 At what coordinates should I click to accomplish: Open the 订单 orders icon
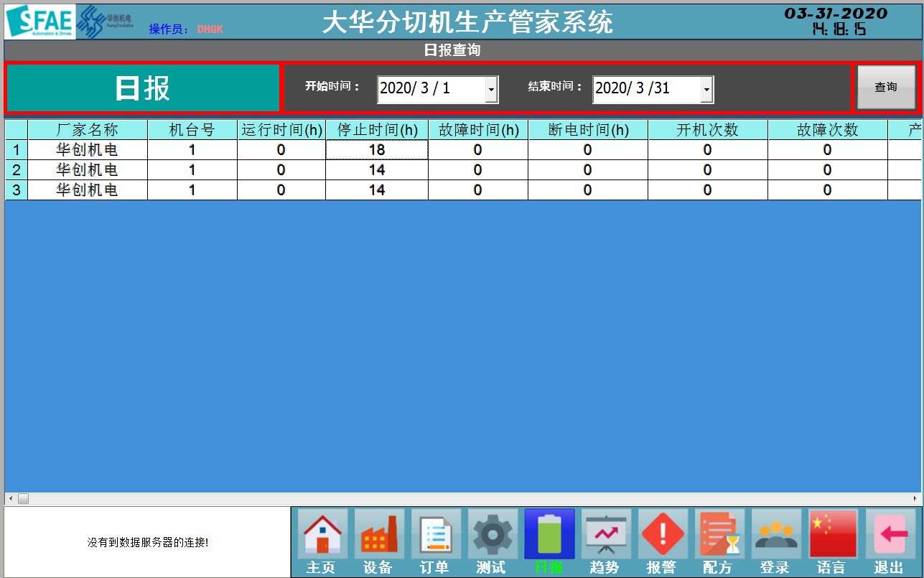[x=436, y=534]
